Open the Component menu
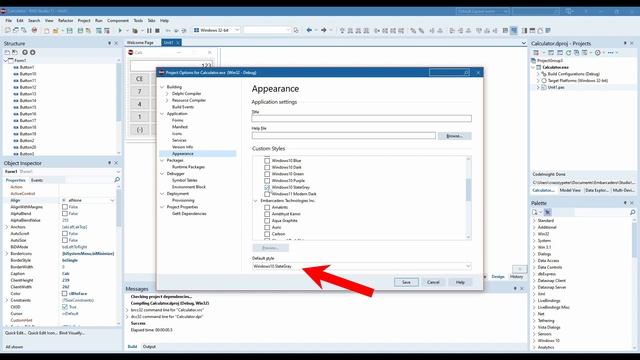The width and height of the screenshot is (640, 360). click(x=118, y=20)
